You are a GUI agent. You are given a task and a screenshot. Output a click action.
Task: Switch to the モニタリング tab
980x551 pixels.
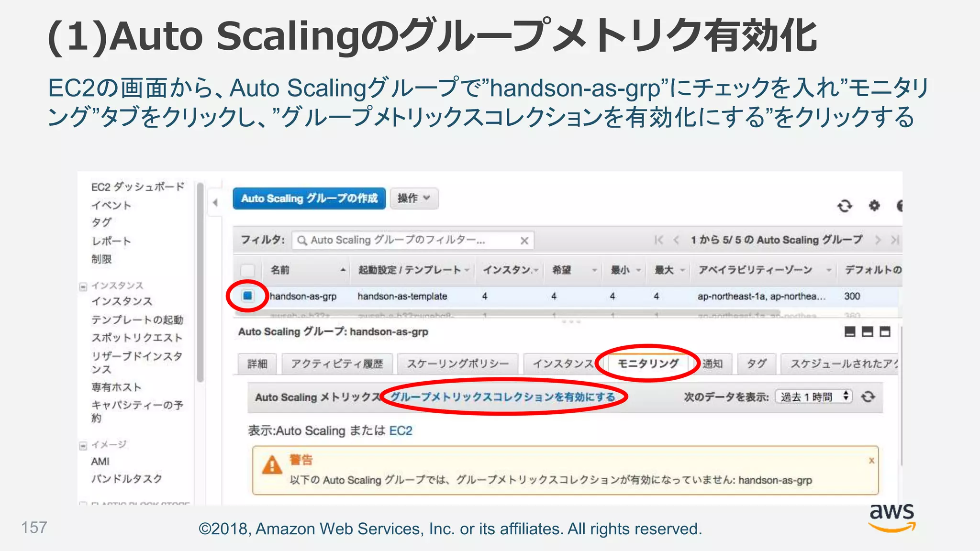click(x=648, y=364)
